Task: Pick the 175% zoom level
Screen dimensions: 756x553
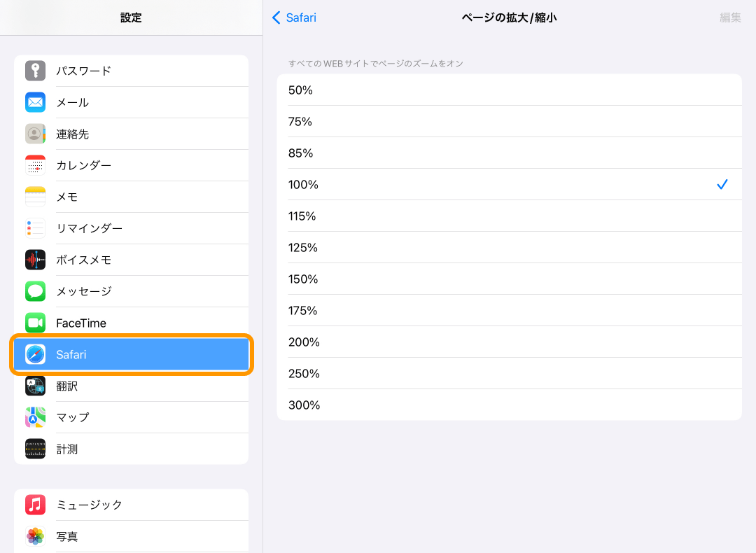Action: 509,310
